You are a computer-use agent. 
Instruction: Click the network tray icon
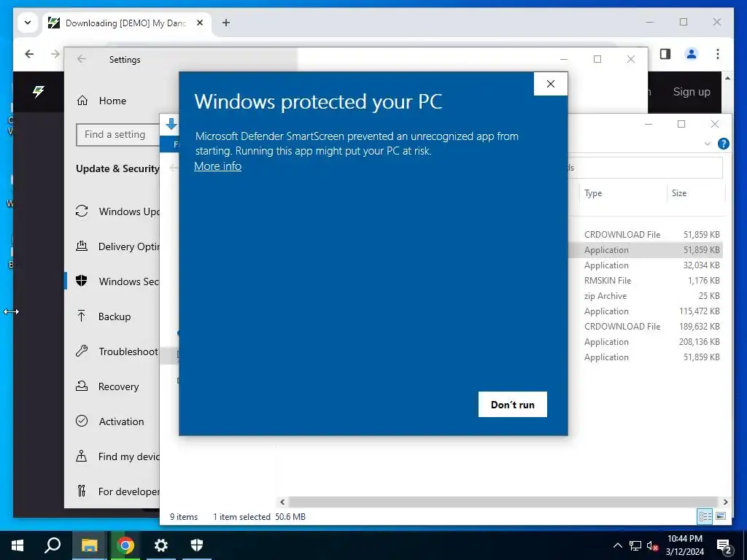click(x=635, y=545)
